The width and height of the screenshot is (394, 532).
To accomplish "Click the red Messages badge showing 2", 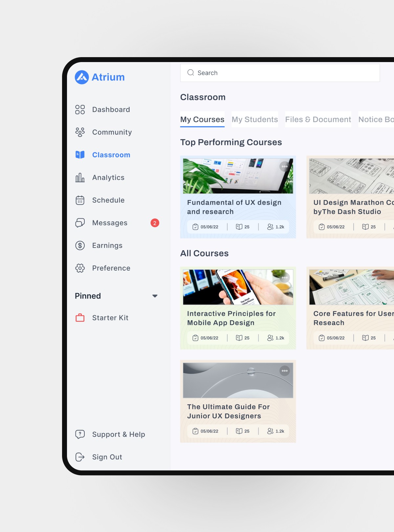I will tap(155, 223).
